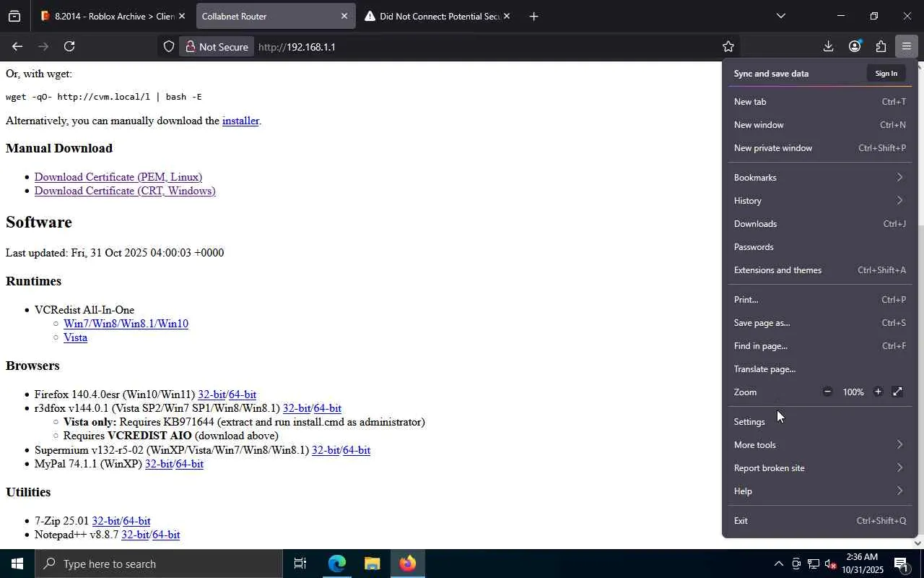Open the Firefox application menu hamburger icon
The image size is (924, 578).
[x=906, y=47]
